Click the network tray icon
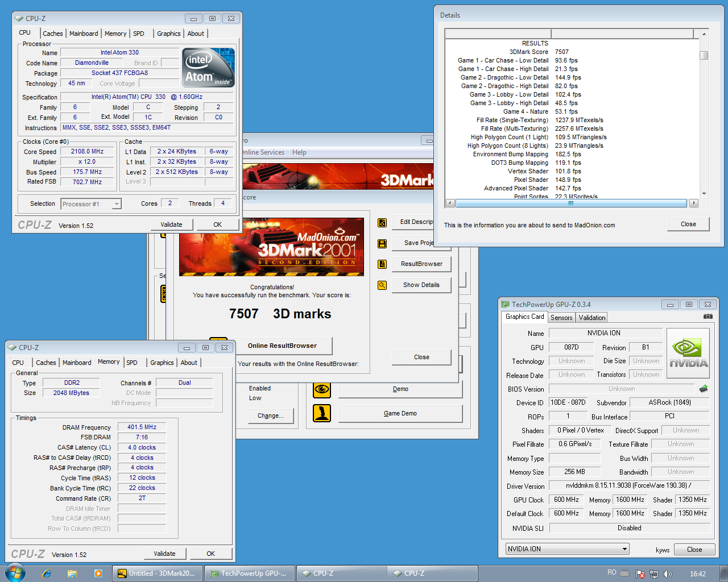Viewport: 728px width, 582px height. pyautogui.click(x=654, y=573)
